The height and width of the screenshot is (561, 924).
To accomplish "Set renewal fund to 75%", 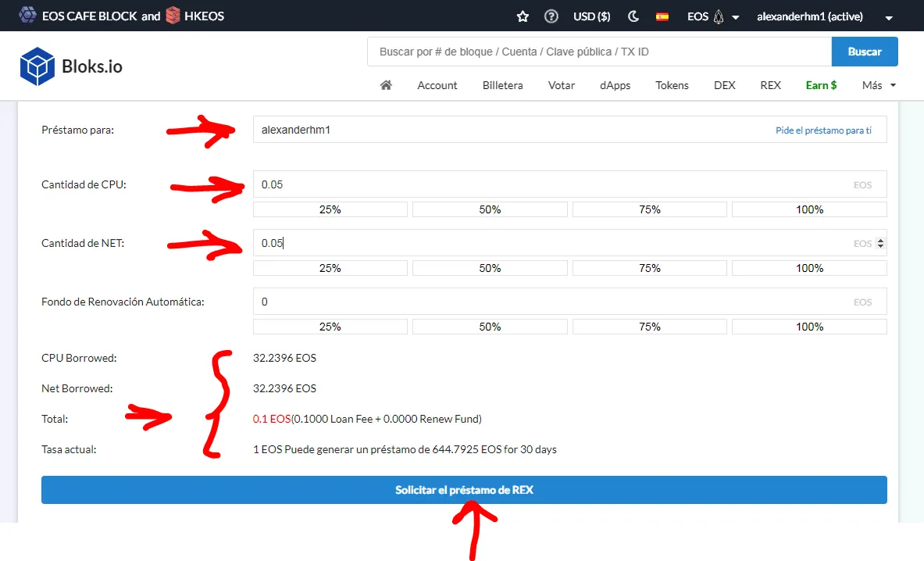I will tap(649, 327).
